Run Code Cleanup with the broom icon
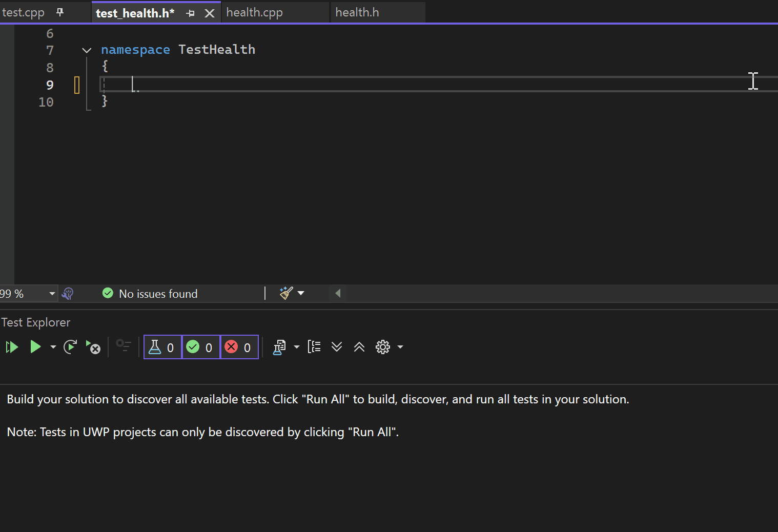778x532 pixels. 286,293
